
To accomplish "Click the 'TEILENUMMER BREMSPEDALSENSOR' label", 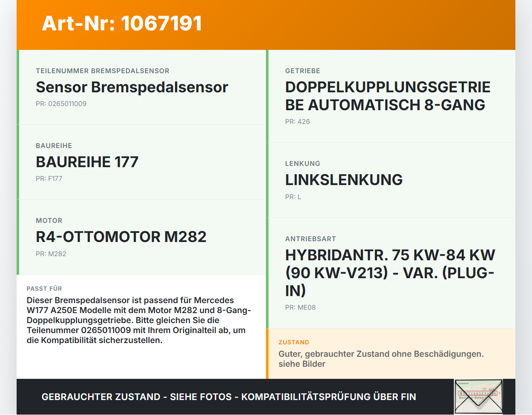I will coord(103,71).
